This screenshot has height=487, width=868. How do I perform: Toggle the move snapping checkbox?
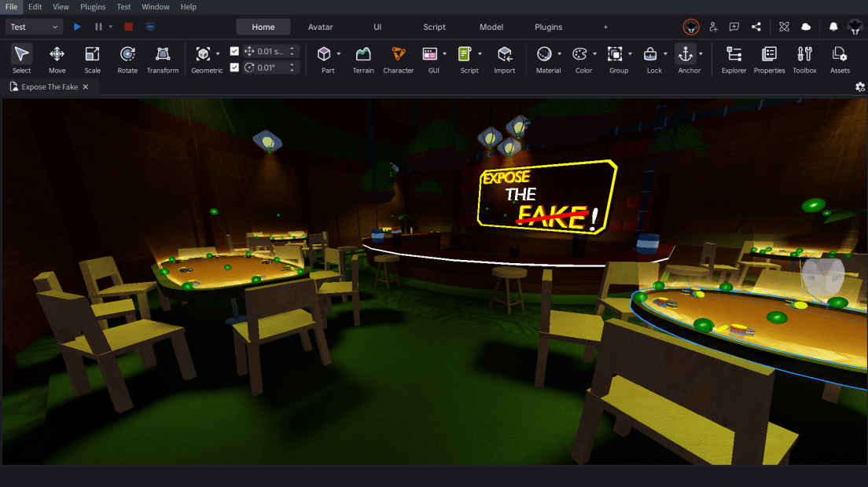234,51
